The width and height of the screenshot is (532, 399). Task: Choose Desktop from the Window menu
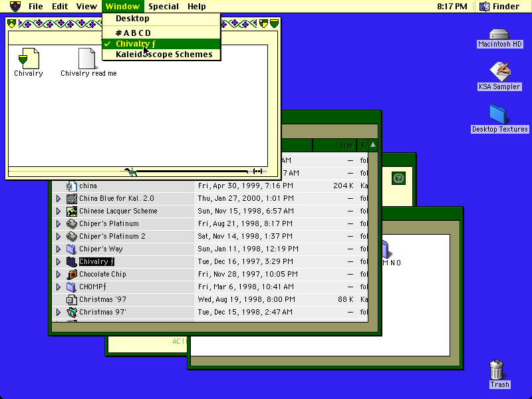[x=162, y=19]
